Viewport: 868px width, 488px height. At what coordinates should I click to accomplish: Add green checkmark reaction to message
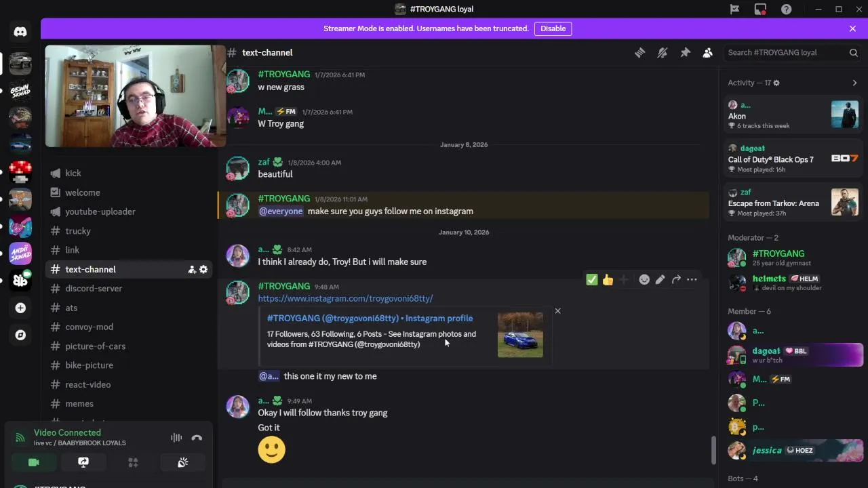tap(591, 280)
